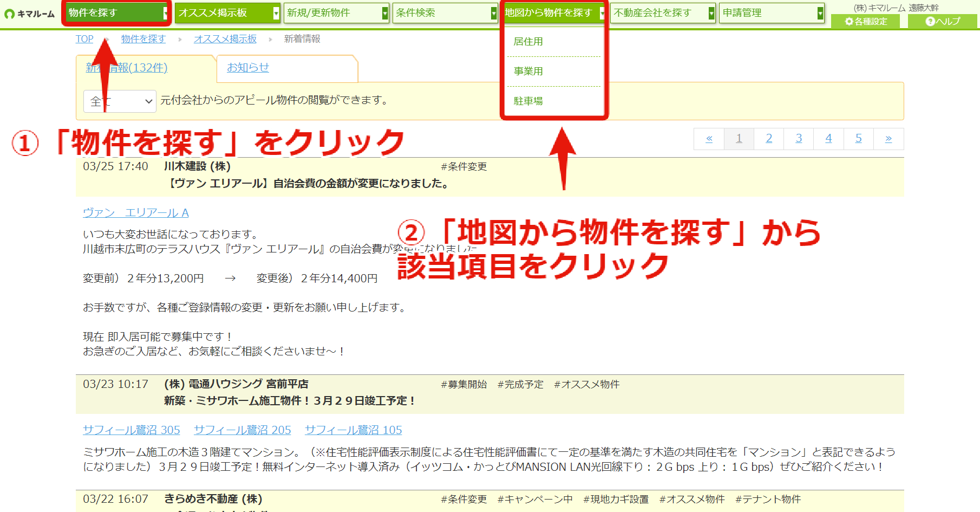Follow the 物件を探す breadcrumb link
The image size is (980, 512).
pos(143,39)
